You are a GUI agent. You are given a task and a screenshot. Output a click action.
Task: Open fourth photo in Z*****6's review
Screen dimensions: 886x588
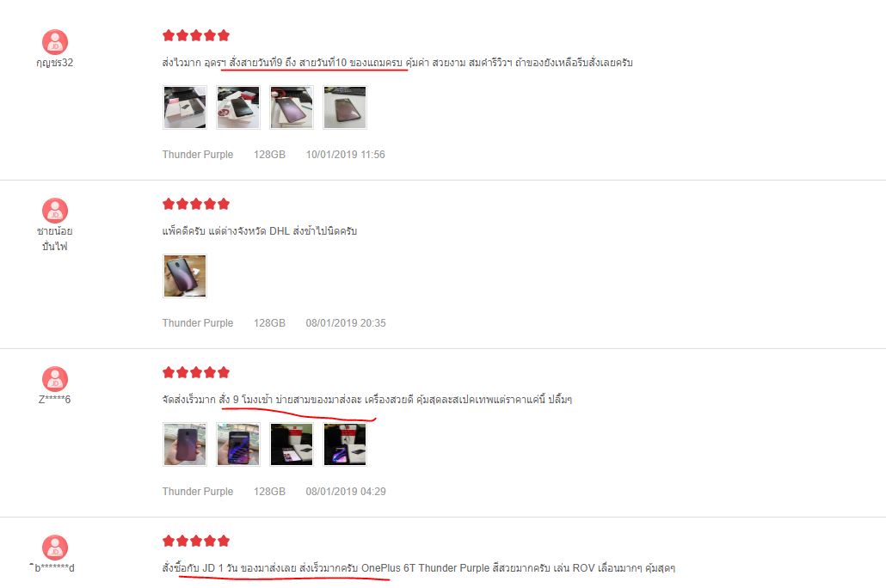coord(345,444)
